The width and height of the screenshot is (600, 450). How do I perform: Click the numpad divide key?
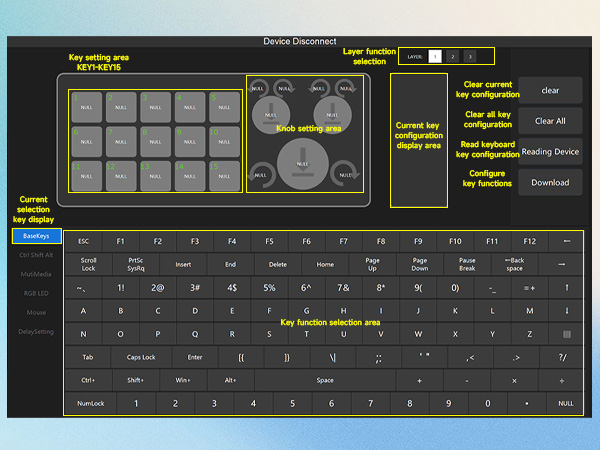coord(561,380)
